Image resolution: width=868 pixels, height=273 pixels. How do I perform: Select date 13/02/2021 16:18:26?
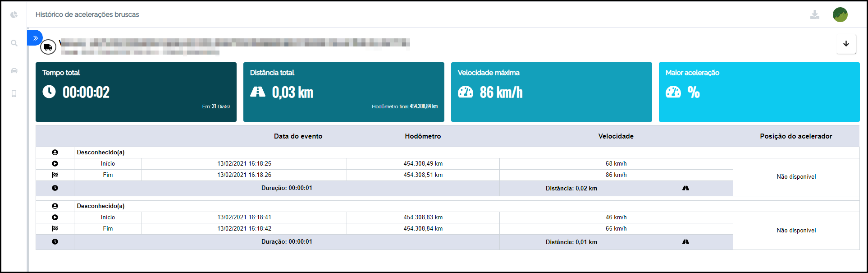pyautogui.click(x=244, y=175)
